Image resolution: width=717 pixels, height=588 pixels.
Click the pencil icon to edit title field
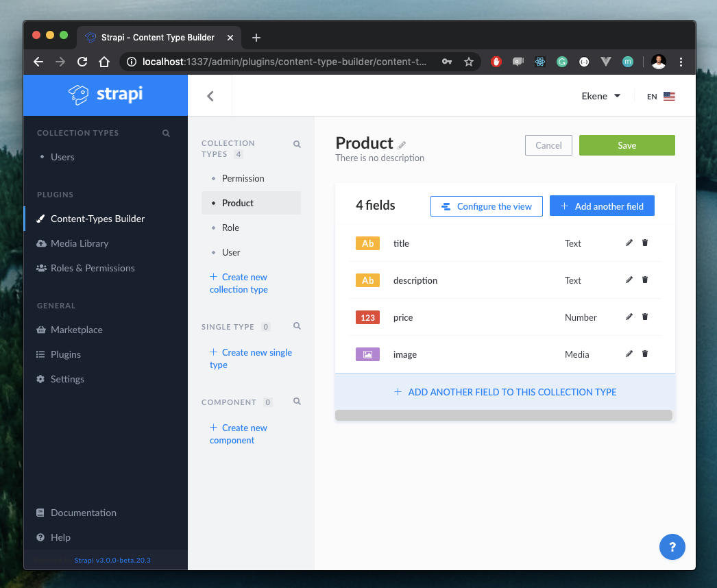(629, 242)
